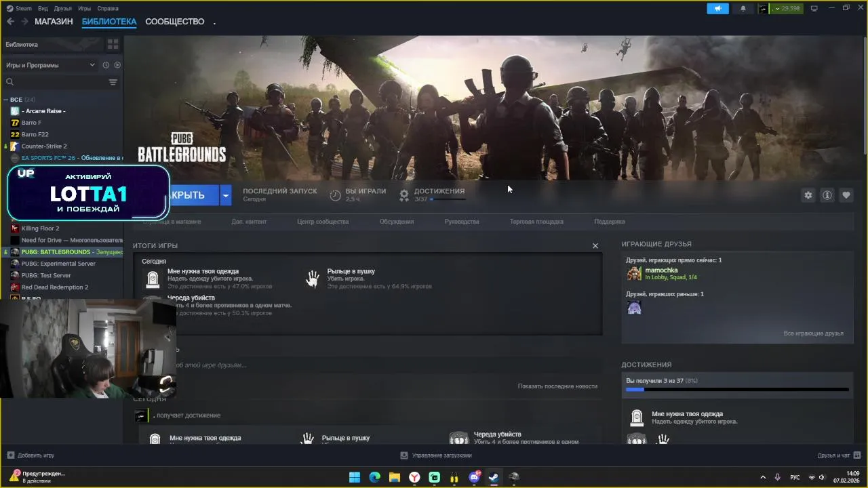868x488 pixels.
Task: Open Обсуждения link
Action: pyautogui.click(x=397, y=222)
